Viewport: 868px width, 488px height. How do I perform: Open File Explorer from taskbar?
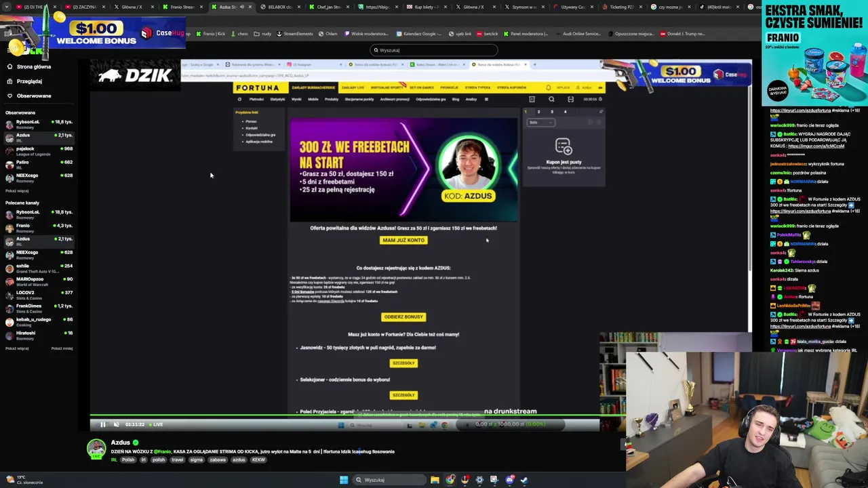coord(435,480)
